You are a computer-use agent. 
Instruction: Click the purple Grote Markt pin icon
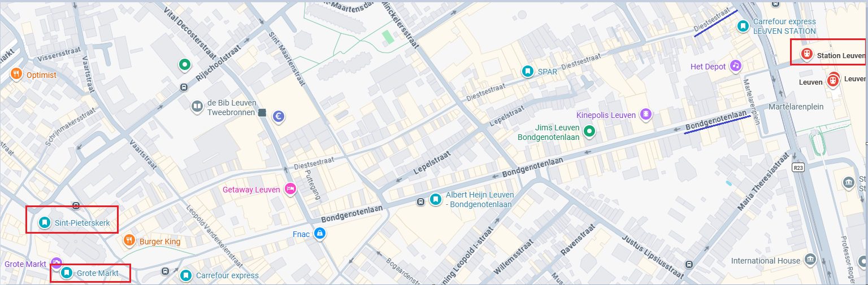pos(55,262)
